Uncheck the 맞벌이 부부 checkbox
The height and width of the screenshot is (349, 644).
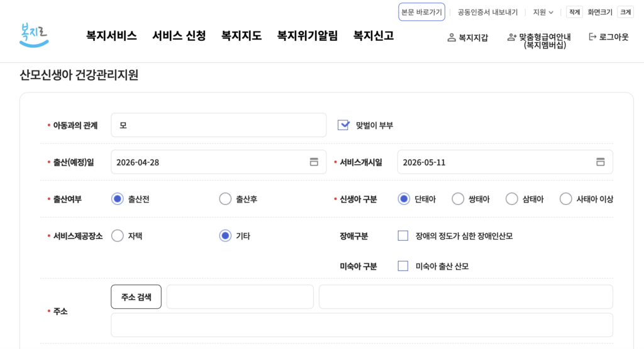pyautogui.click(x=343, y=125)
